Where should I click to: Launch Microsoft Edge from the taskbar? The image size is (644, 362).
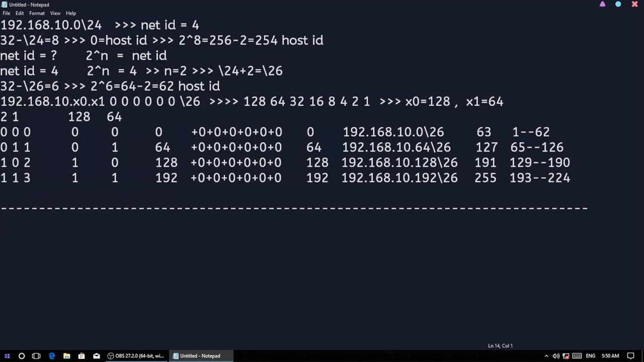[51, 356]
